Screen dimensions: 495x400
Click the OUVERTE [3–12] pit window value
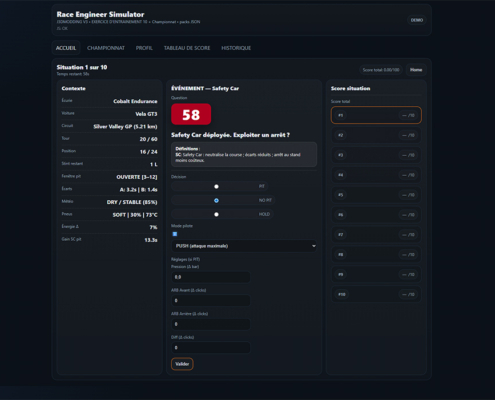coord(137,177)
